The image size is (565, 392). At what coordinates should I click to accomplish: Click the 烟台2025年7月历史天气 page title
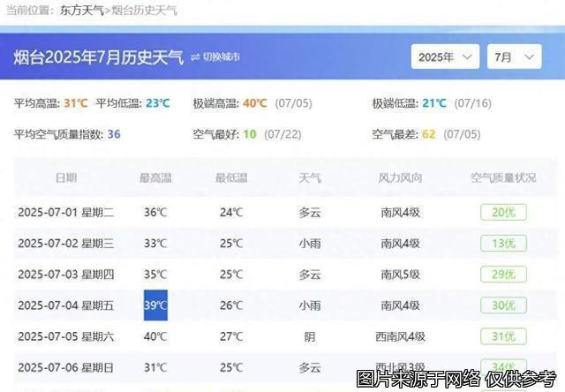point(98,57)
